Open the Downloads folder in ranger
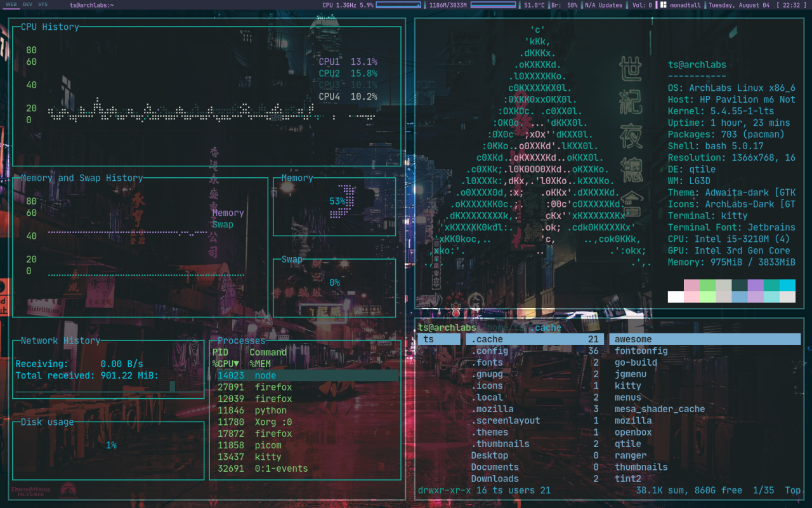 pos(495,479)
